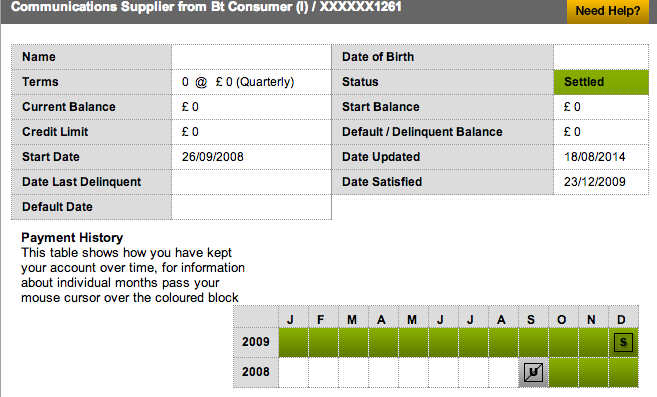Click the green Settled status cell

point(601,82)
